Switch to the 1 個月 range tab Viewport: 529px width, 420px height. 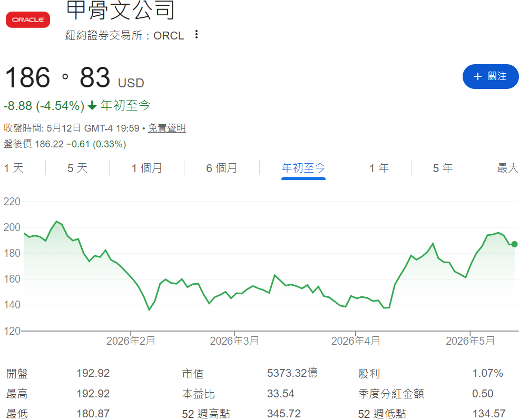coord(147,168)
